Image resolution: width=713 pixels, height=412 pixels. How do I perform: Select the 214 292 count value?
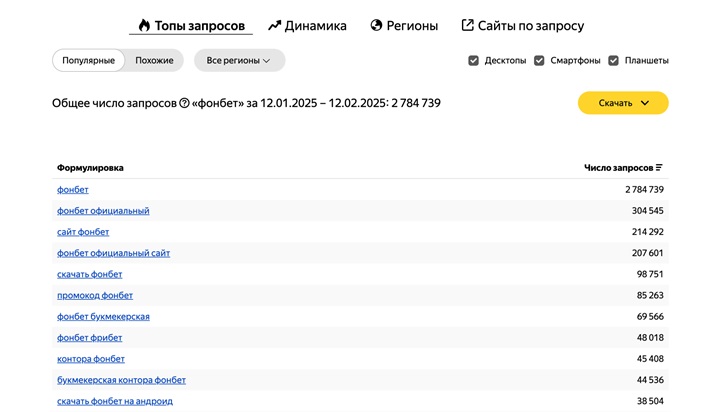click(x=648, y=232)
